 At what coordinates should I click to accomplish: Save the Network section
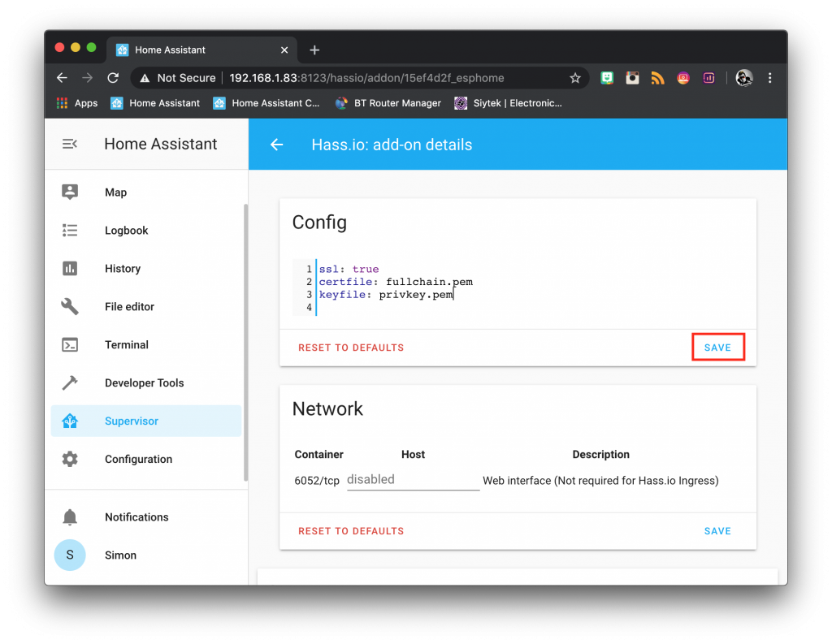click(718, 531)
